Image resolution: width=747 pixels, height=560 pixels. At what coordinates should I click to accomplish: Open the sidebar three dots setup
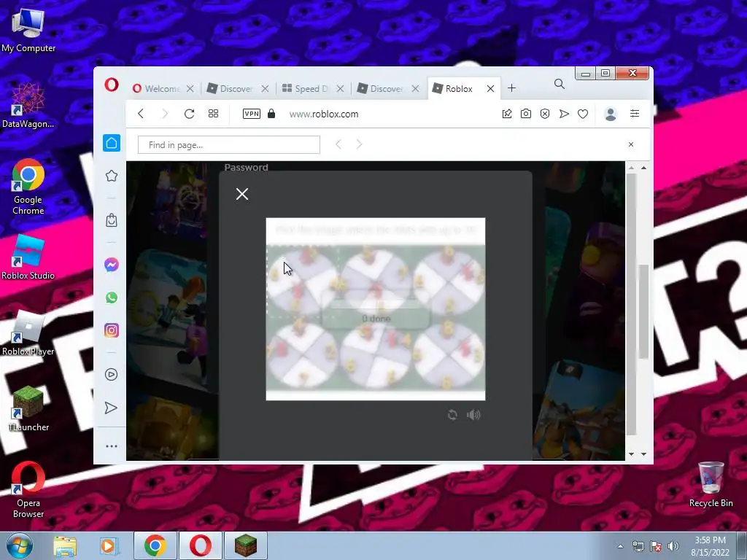pos(112,446)
